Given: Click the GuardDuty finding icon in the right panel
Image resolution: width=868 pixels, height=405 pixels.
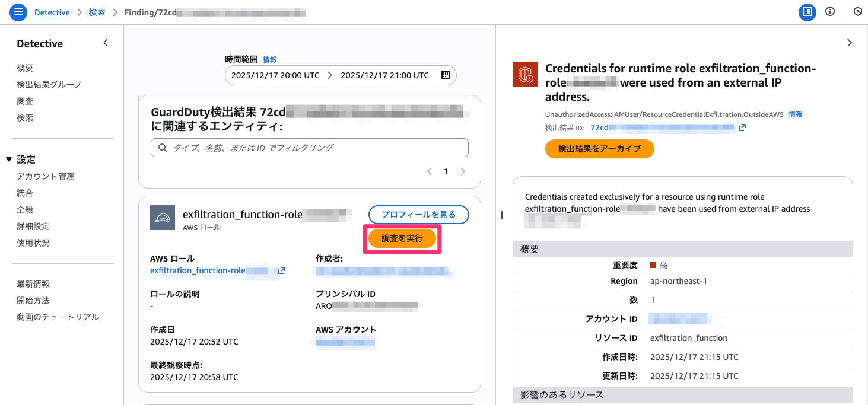Looking at the screenshot, I should click(524, 74).
